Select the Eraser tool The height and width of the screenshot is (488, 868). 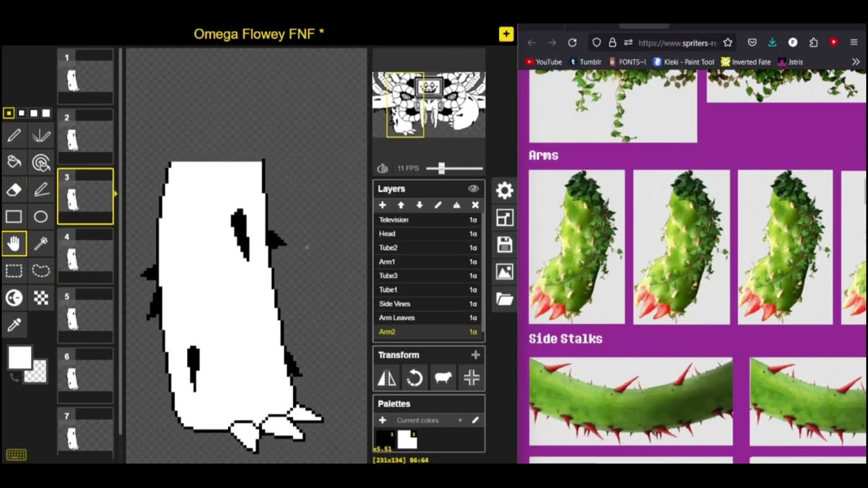(14, 190)
